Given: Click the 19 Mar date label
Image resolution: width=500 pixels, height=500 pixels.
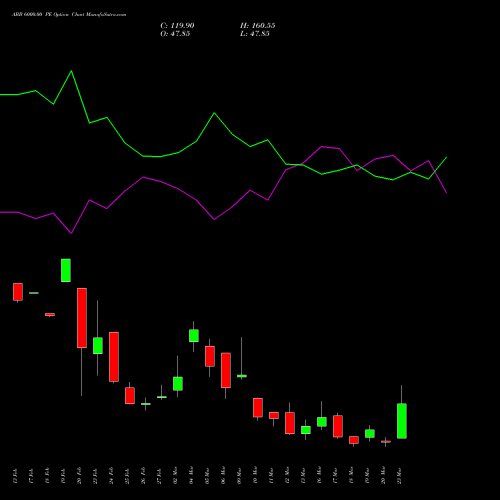Looking at the screenshot, I should click(x=367, y=476).
